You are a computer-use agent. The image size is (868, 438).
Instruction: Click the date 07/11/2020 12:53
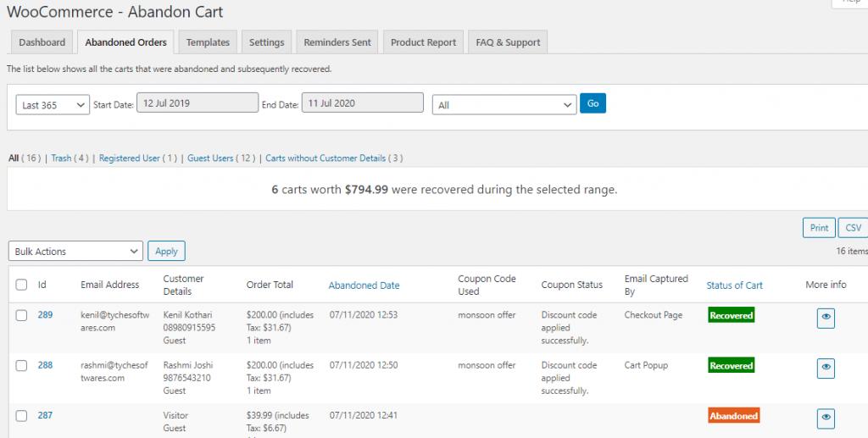[x=363, y=314]
